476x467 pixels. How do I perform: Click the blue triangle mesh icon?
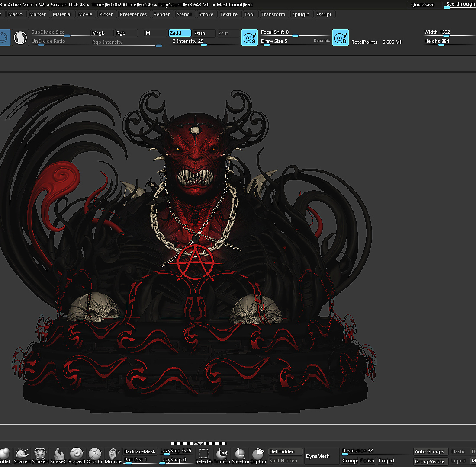click(5, 38)
